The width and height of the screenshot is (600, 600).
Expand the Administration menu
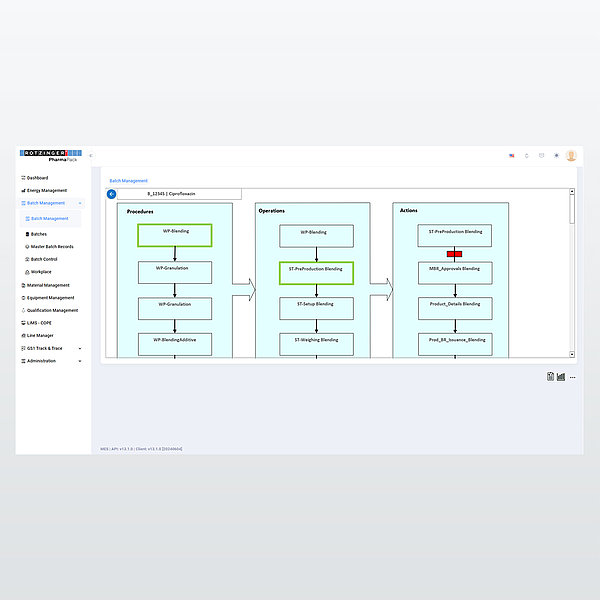[80, 360]
